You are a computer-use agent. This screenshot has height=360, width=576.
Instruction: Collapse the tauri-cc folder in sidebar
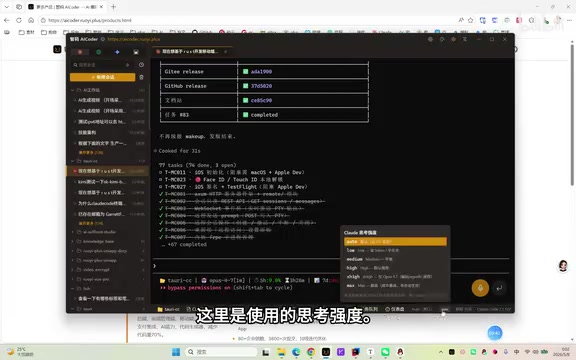coord(72,161)
